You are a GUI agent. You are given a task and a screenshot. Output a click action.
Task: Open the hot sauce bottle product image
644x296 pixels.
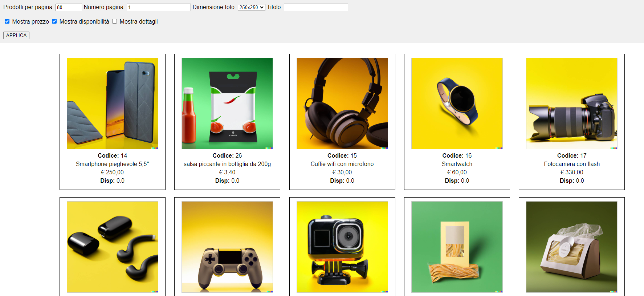point(227,104)
